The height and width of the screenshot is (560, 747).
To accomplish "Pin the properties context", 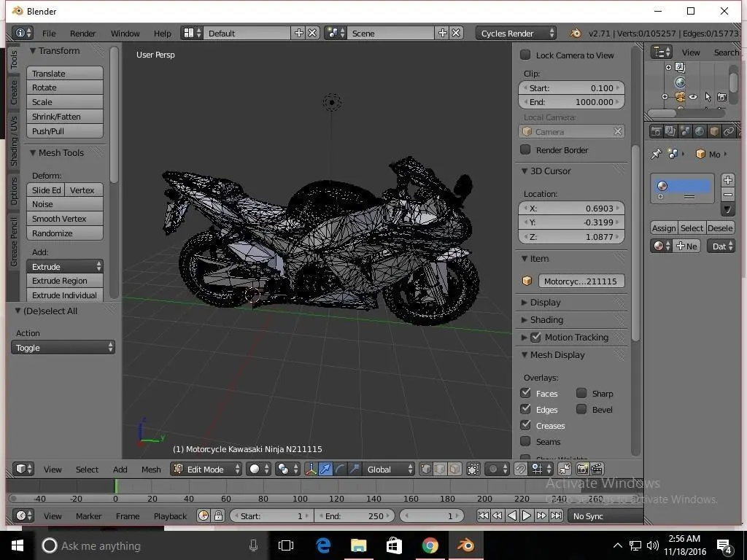I will [x=657, y=154].
